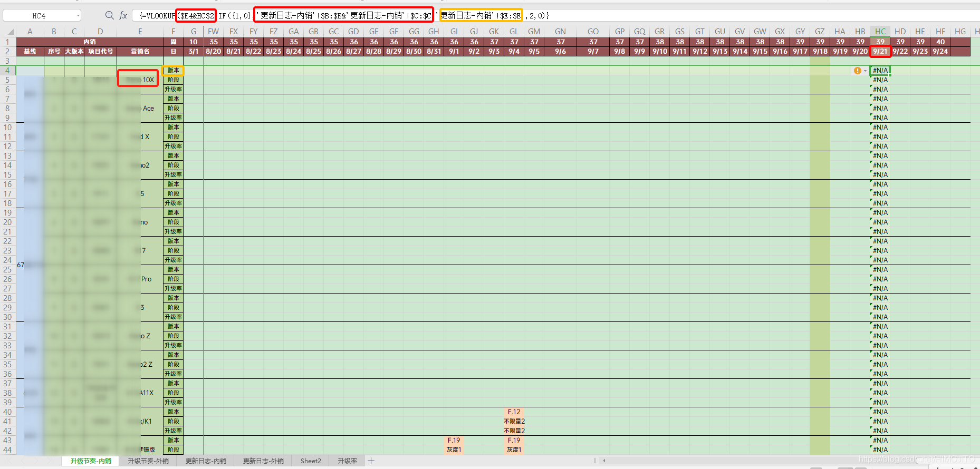The width and height of the screenshot is (980, 469).
Task: Click the product name cell ending Ace
Action: [140, 109]
